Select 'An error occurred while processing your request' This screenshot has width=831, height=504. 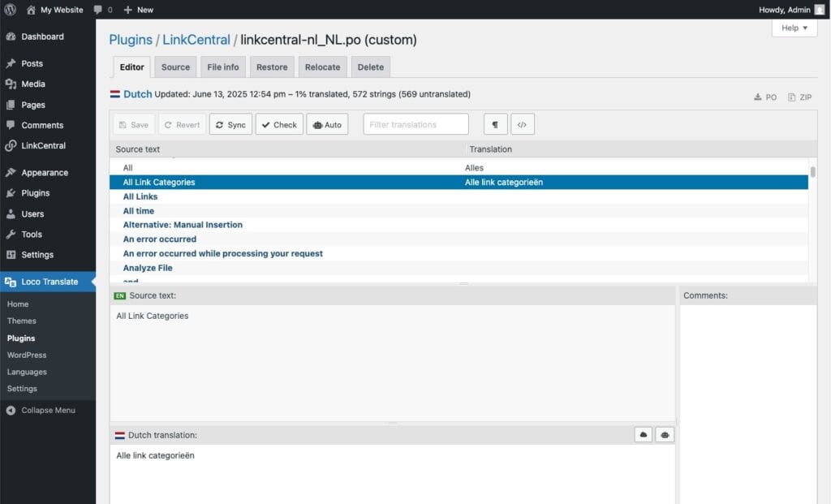459,253
